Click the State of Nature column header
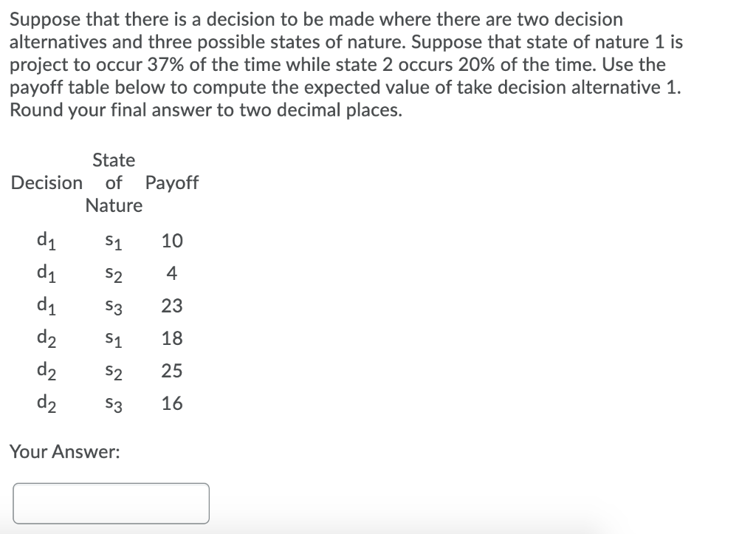This screenshot has height=534, width=756. (114, 182)
